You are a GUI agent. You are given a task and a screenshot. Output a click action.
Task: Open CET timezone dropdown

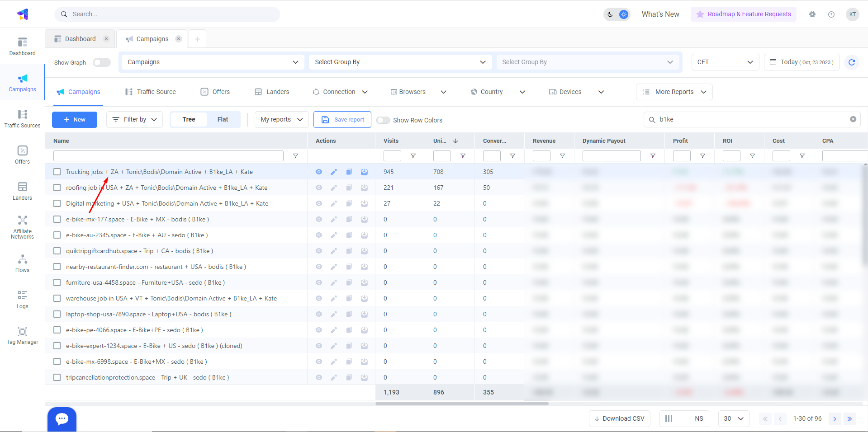pos(725,62)
